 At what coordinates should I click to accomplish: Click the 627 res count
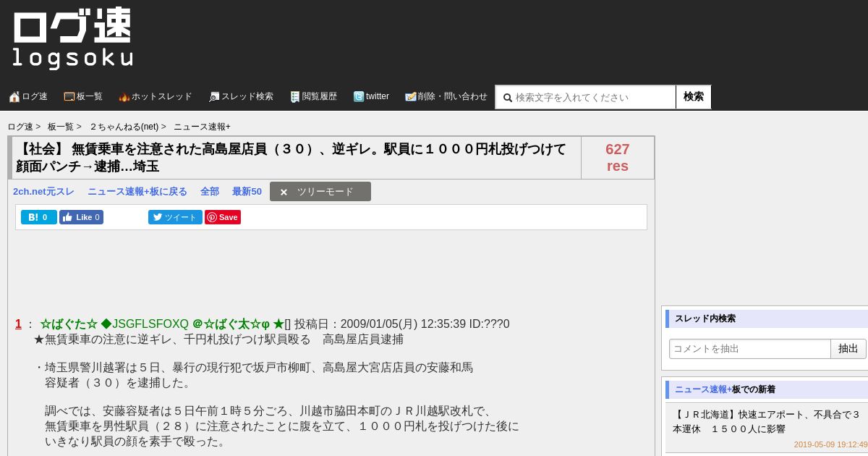[618, 158]
